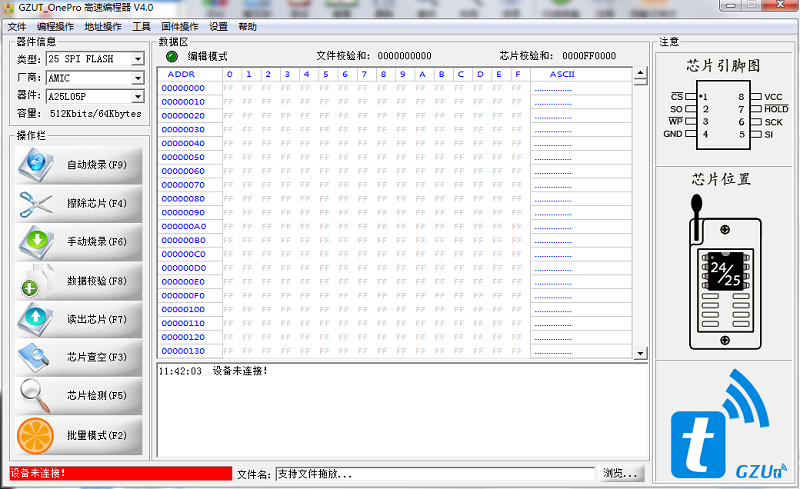Viewport: 800px width, 489px height.
Task: Click the 自动烧录(F9) button label
Action: 97,165
